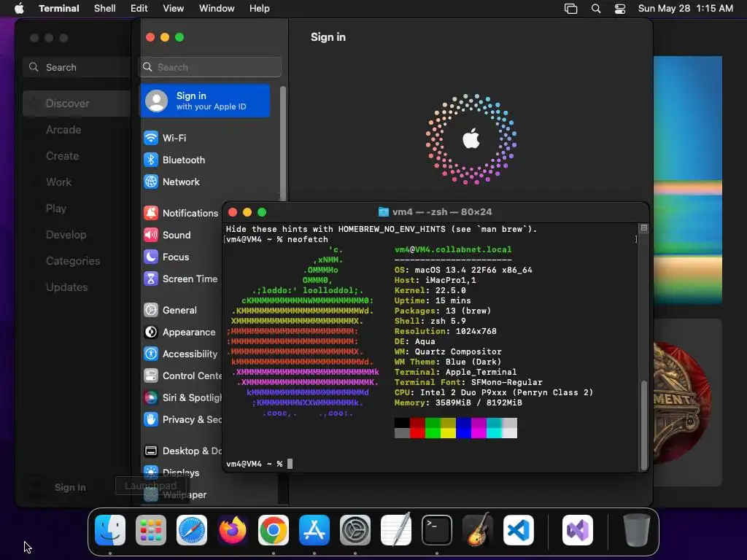Click the Terminal title folder proxy icon
The height and width of the screenshot is (560, 747).
pyautogui.click(x=384, y=212)
